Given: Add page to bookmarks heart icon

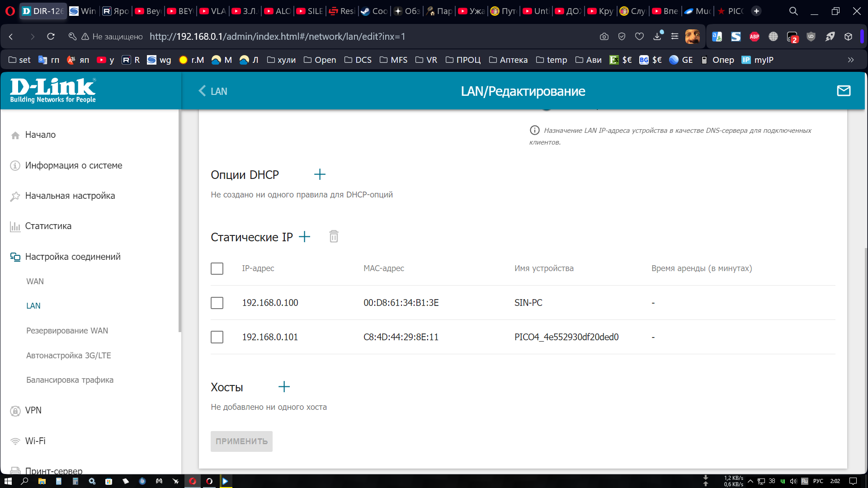Looking at the screenshot, I should point(639,37).
